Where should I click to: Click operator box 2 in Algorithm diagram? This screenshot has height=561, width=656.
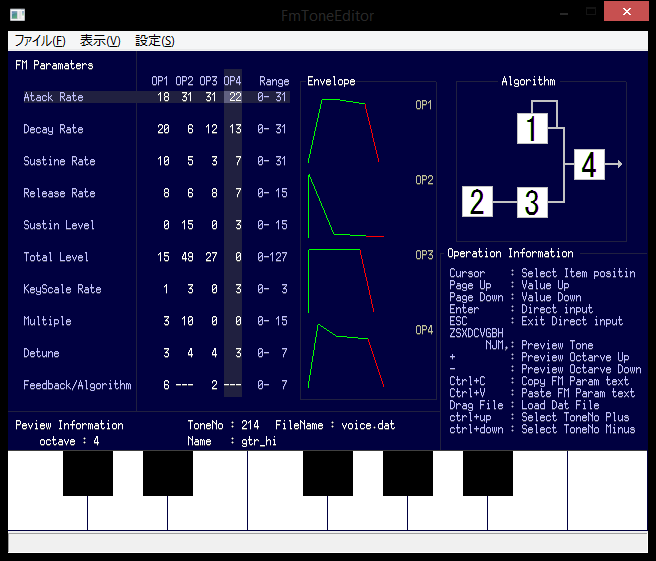[x=477, y=202]
